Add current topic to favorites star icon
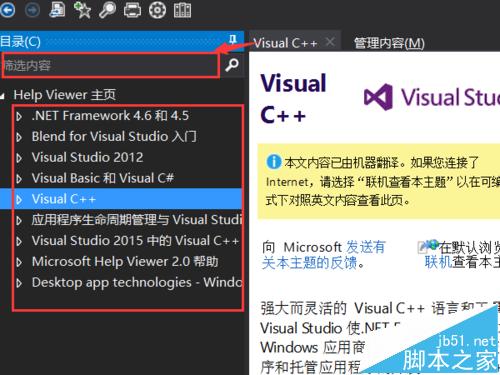The width and height of the screenshot is (500, 375). point(82,10)
